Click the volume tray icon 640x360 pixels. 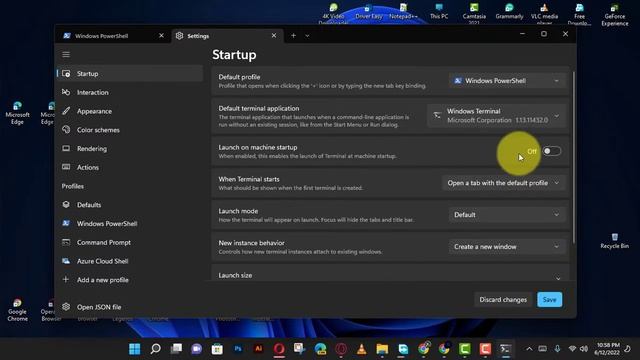click(x=584, y=349)
